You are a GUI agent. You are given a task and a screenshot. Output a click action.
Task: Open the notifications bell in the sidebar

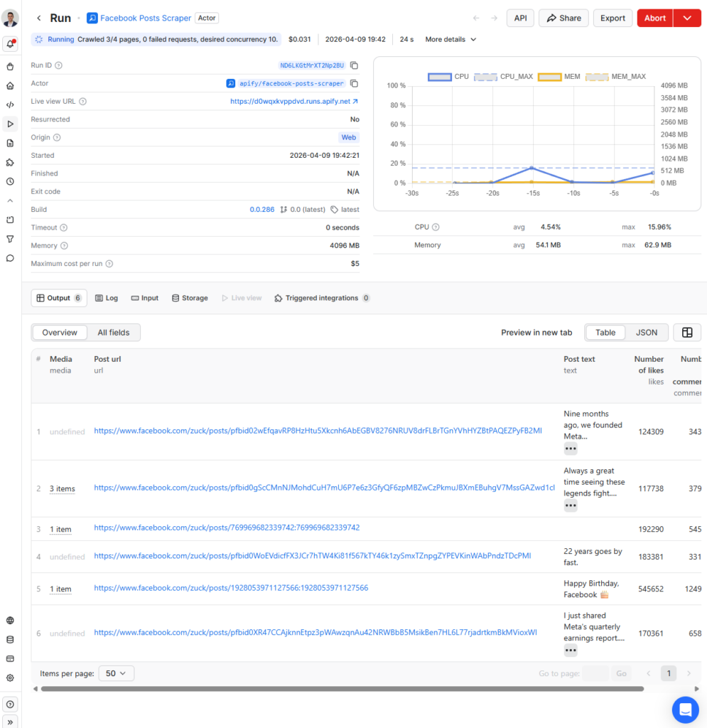pyautogui.click(x=10, y=44)
